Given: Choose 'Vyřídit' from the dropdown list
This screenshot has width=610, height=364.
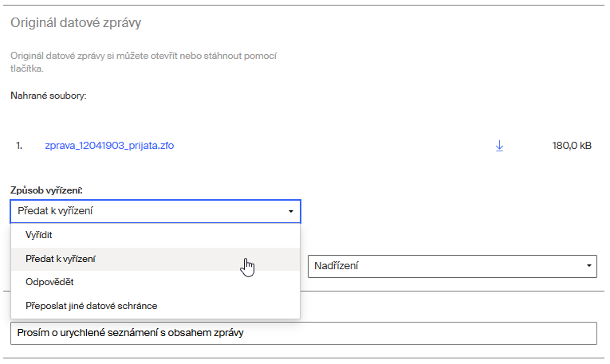Looking at the screenshot, I should pos(39,235).
